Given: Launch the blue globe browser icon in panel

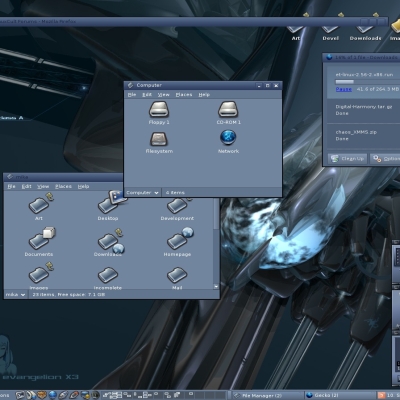Looking at the screenshot, I should pyautogui.click(x=53, y=395).
